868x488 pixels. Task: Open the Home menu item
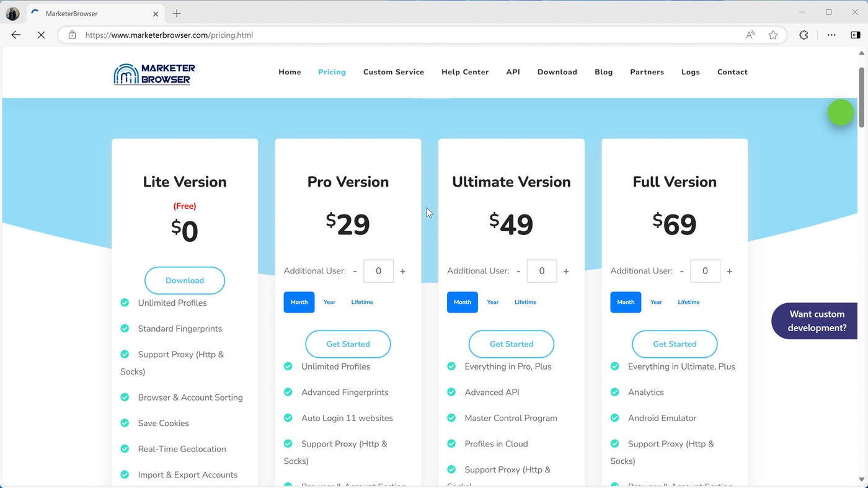pyautogui.click(x=290, y=72)
